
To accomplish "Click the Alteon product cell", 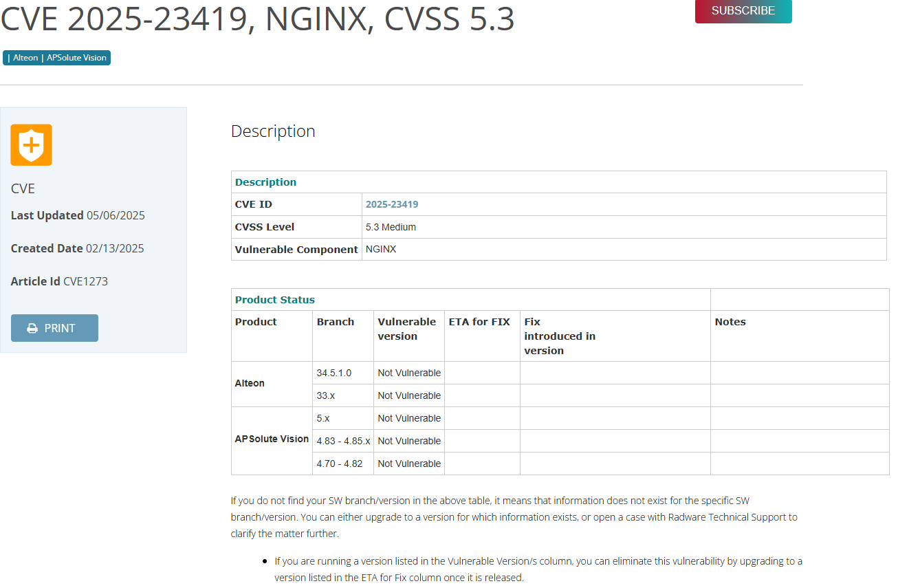I will [x=272, y=384].
